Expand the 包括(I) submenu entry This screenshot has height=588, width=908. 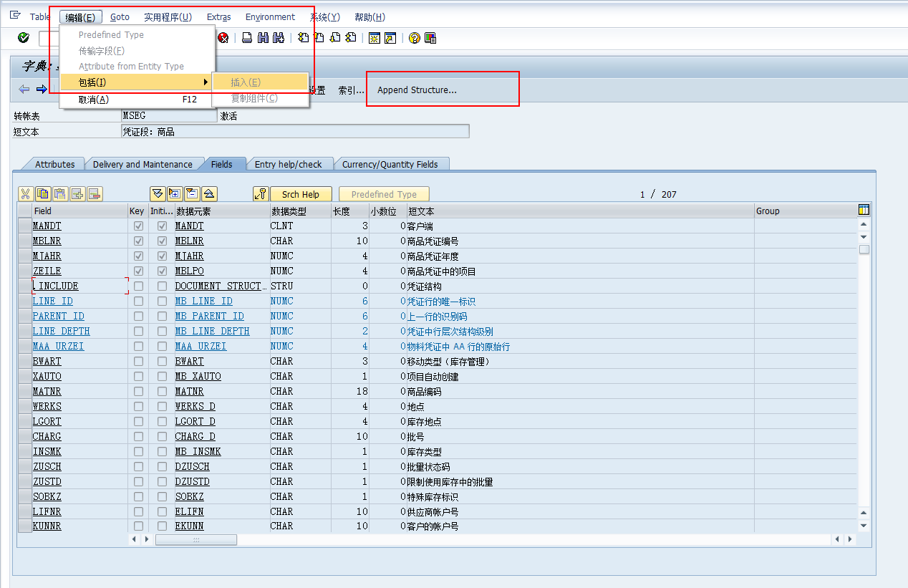(x=136, y=82)
